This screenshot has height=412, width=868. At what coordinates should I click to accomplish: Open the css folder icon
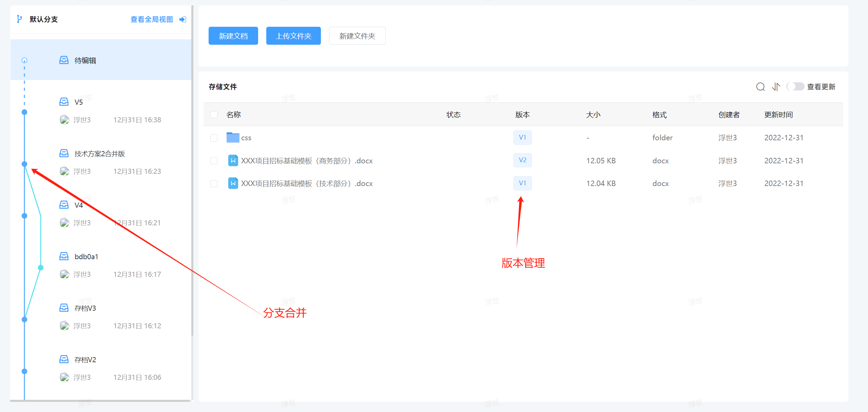tap(233, 138)
